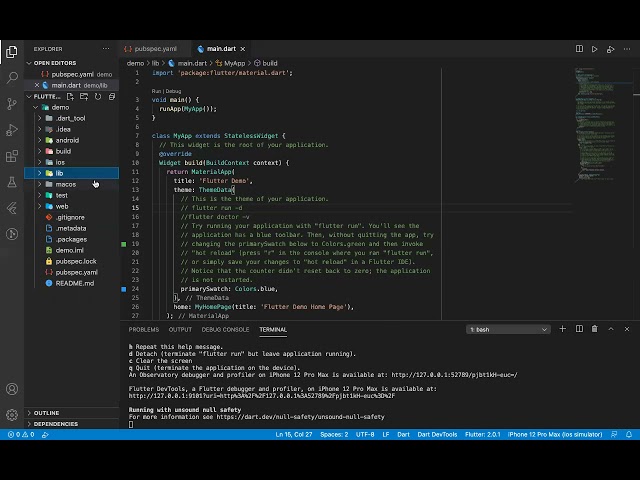Open the Extensions view

(x=12, y=156)
